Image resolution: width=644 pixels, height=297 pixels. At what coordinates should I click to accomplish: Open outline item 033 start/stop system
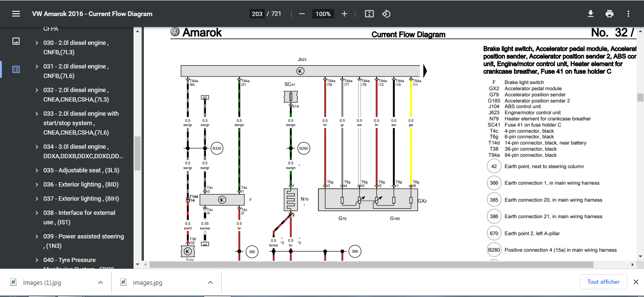click(81, 123)
